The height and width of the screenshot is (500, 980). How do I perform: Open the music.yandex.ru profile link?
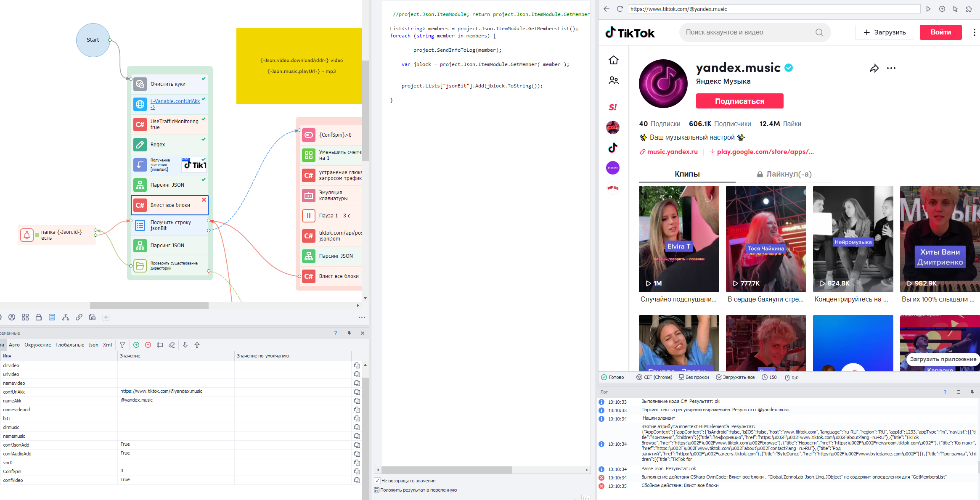coord(672,152)
